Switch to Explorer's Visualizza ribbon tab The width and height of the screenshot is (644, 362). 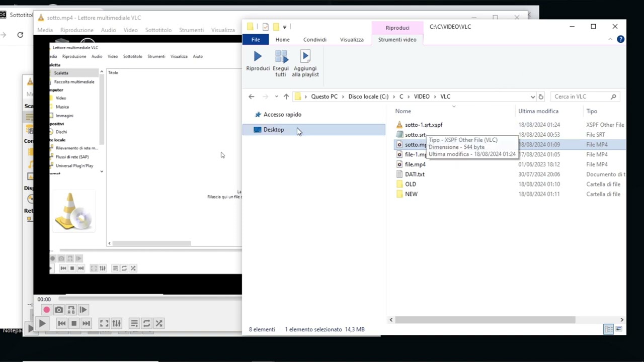point(352,40)
